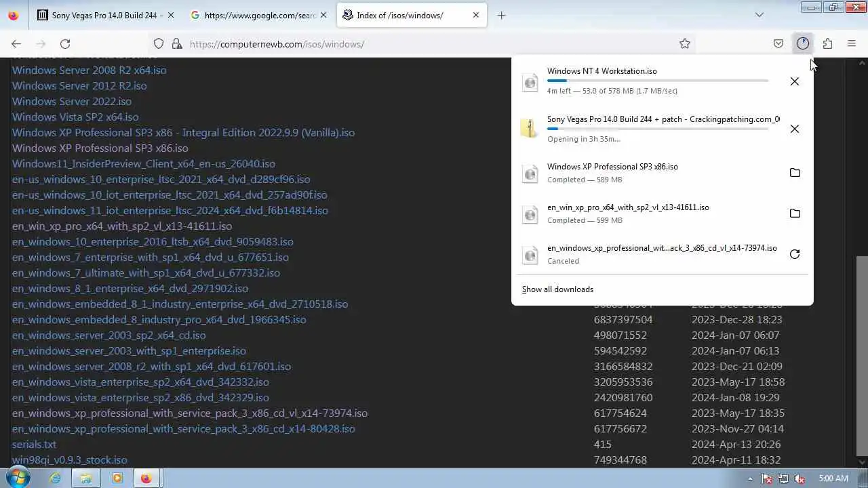Image resolution: width=868 pixels, height=488 pixels.
Task: Switch to the Google search tab
Action: tap(259, 15)
